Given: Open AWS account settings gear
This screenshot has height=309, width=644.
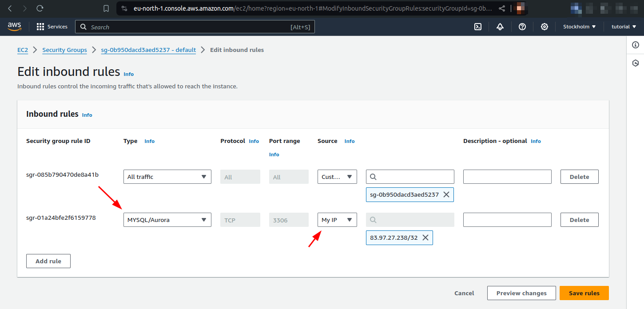Looking at the screenshot, I should pos(545,27).
